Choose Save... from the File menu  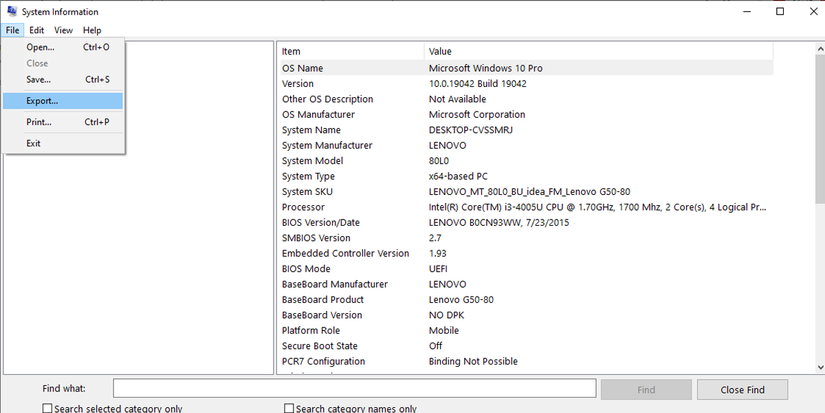[x=63, y=80]
